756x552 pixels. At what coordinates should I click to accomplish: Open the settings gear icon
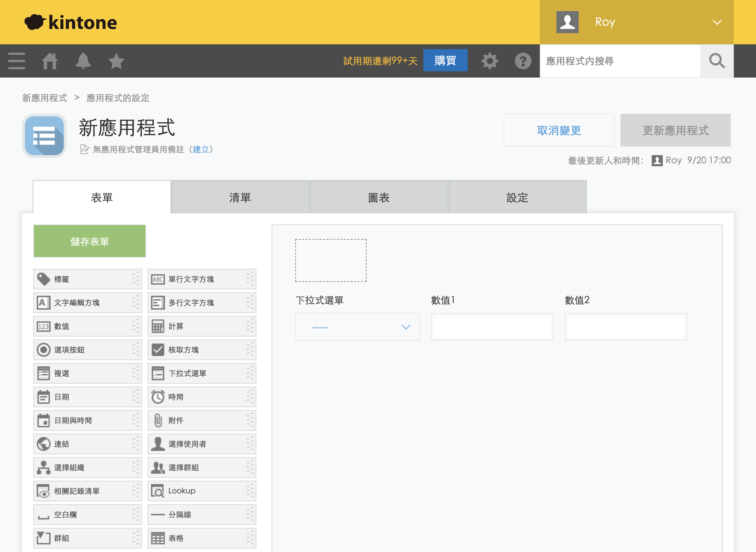pyautogui.click(x=490, y=61)
